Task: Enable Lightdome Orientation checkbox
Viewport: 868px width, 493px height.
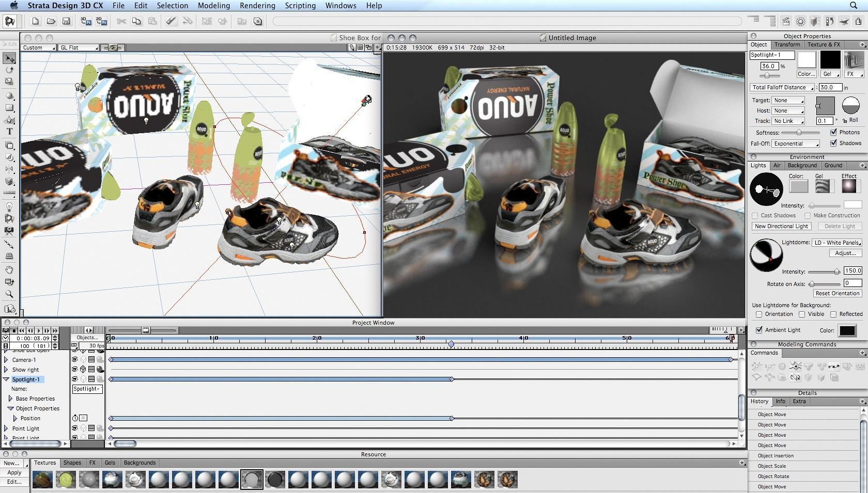Action: tap(759, 314)
